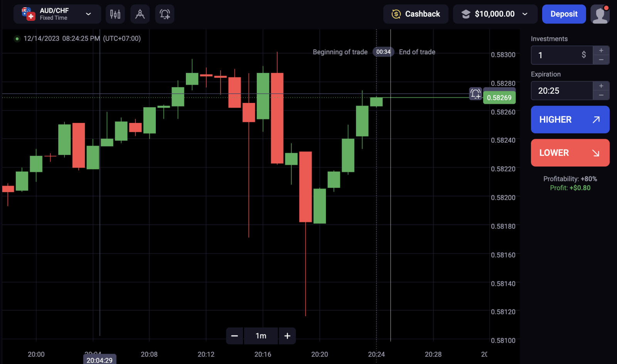Click the graduation cap demo account icon

[x=466, y=14]
